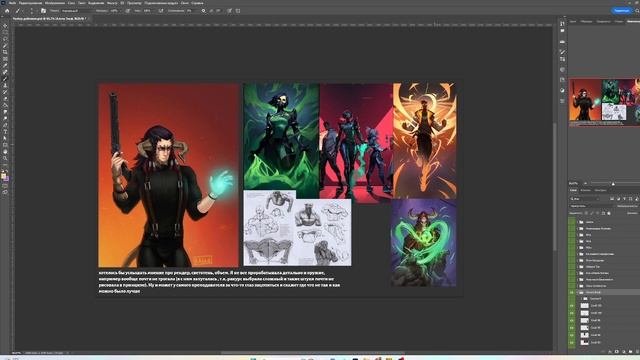Screen dimensions: 640x360
Task: Select the Crop tool
Action: 5,52
